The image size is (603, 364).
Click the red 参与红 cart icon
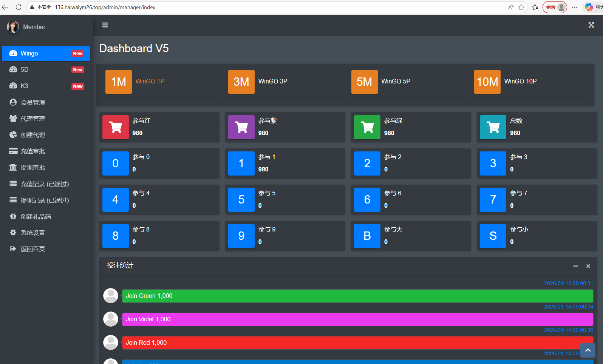tap(116, 127)
